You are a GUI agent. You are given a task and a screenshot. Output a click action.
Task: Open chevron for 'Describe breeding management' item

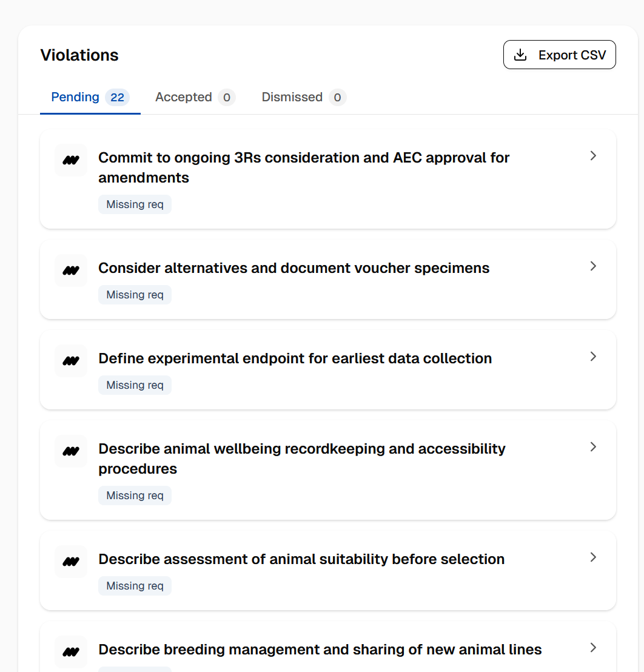[x=593, y=648]
